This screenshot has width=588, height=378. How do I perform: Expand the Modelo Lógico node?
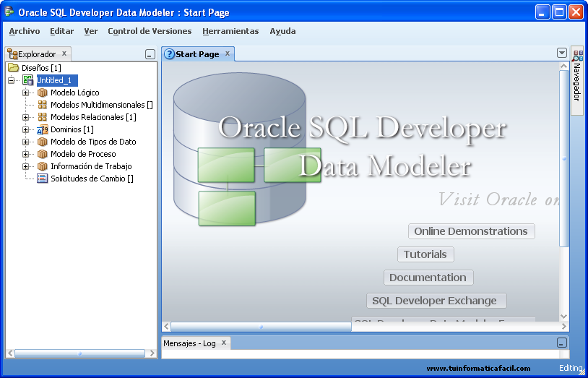pyautogui.click(x=25, y=93)
